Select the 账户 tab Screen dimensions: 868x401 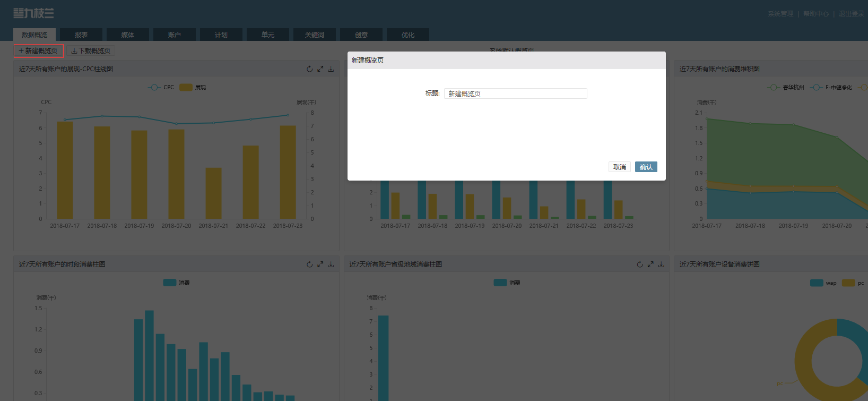[x=175, y=35]
